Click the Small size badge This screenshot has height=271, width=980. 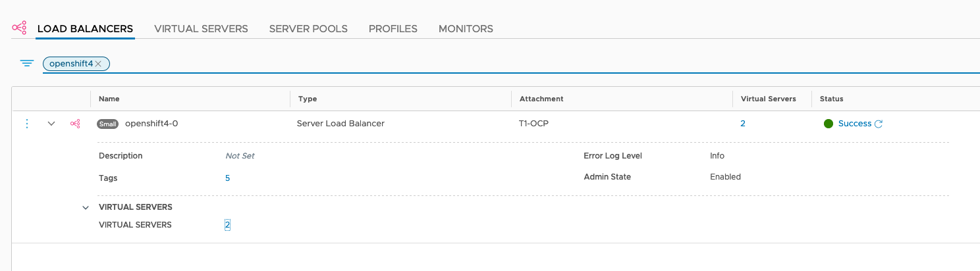tap(107, 124)
